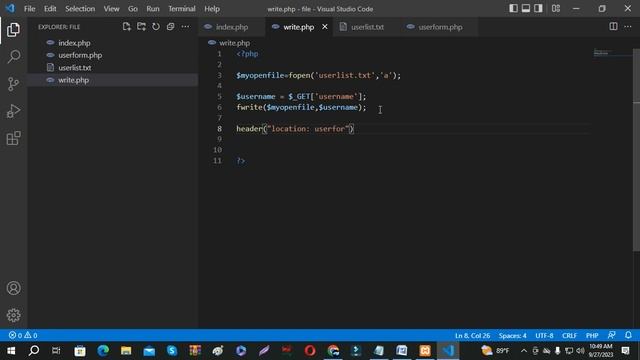Image resolution: width=640 pixels, height=360 pixels.
Task: Open the Opera browser from taskbar
Action: pyautogui.click(x=310, y=351)
